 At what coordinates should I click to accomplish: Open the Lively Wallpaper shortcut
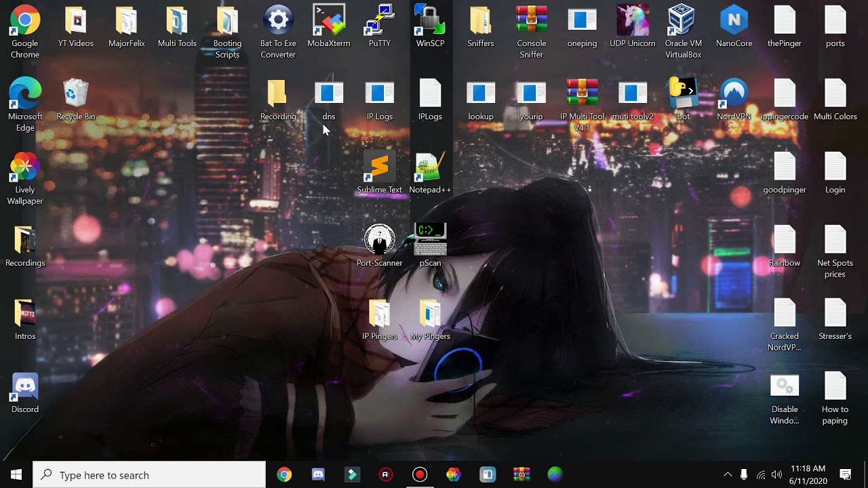(x=25, y=167)
